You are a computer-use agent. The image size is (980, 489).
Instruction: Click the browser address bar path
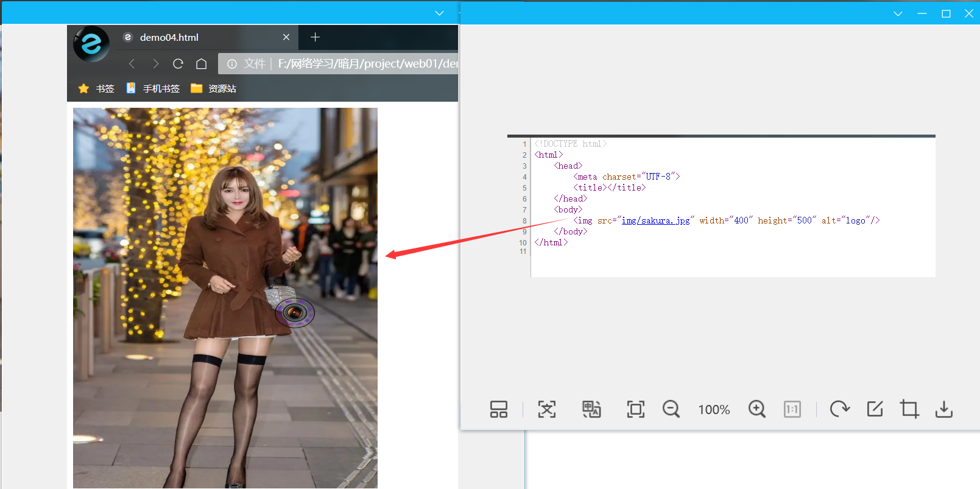click(x=368, y=63)
